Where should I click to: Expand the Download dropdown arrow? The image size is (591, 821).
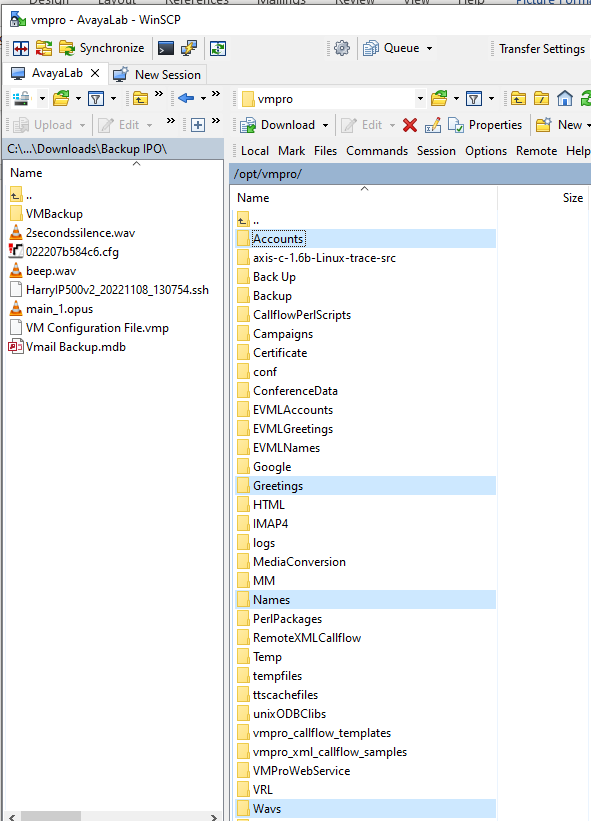[325, 126]
